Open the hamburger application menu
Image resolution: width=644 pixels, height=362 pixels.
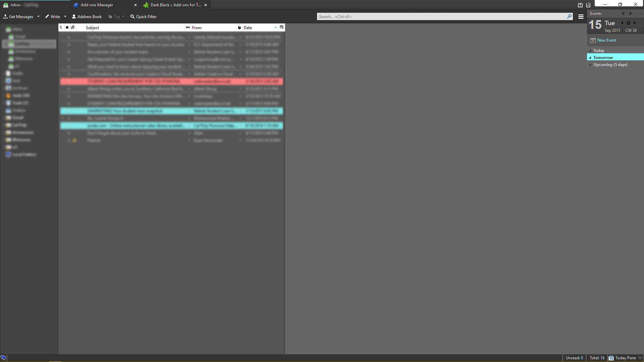(581, 17)
